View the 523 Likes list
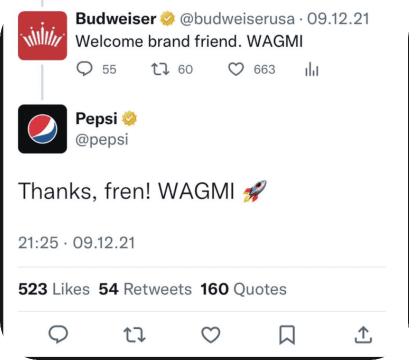The image size is (409, 360). tap(54, 289)
